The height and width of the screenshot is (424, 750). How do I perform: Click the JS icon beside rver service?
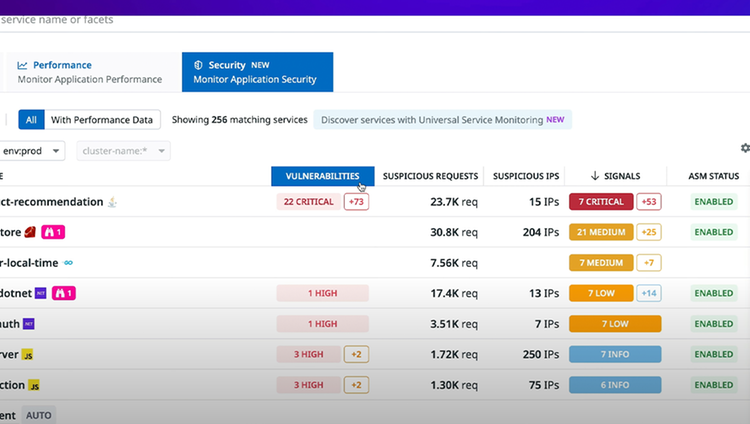(27, 355)
